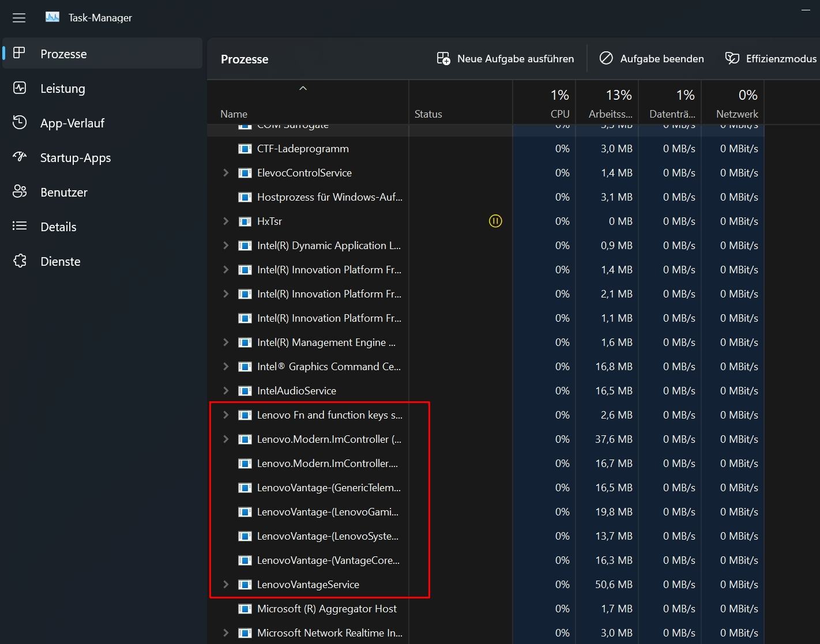The width and height of the screenshot is (820, 644).
Task: Collapse sort via the Name column arrow
Action: click(x=303, y=89)
